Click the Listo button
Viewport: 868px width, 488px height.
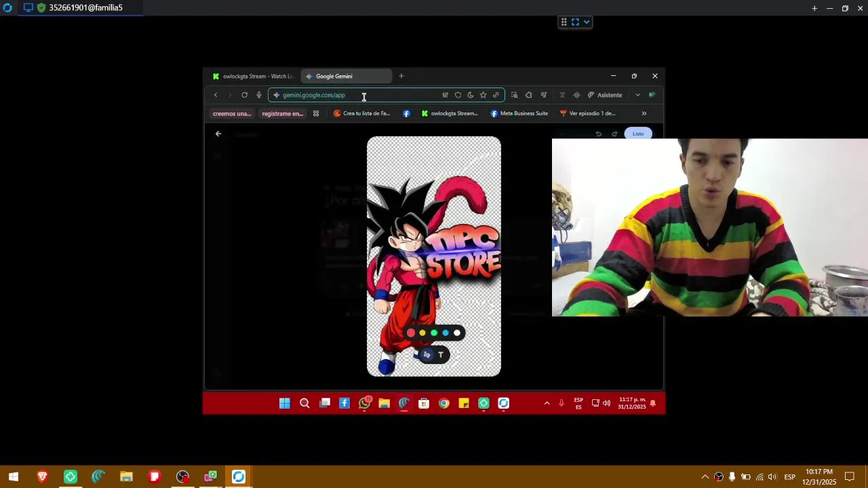click(x=638, y=134)
